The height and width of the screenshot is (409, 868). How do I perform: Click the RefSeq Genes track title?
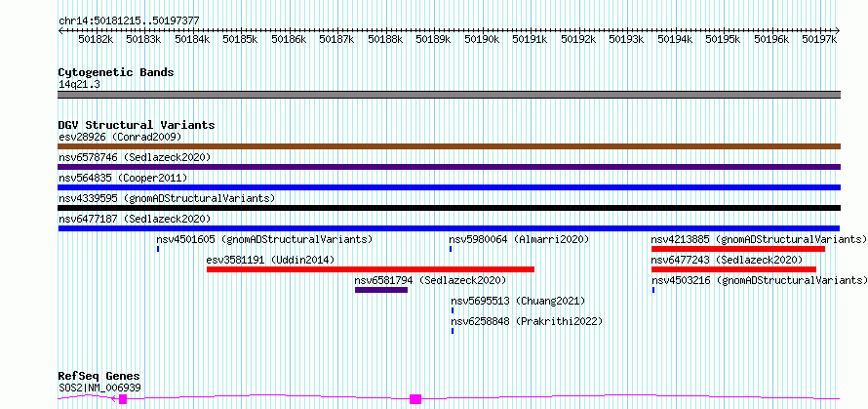(99, 377)
